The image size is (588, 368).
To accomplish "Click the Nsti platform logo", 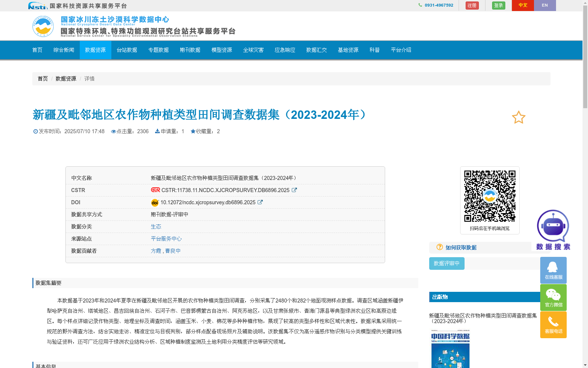I will point(37,6).
